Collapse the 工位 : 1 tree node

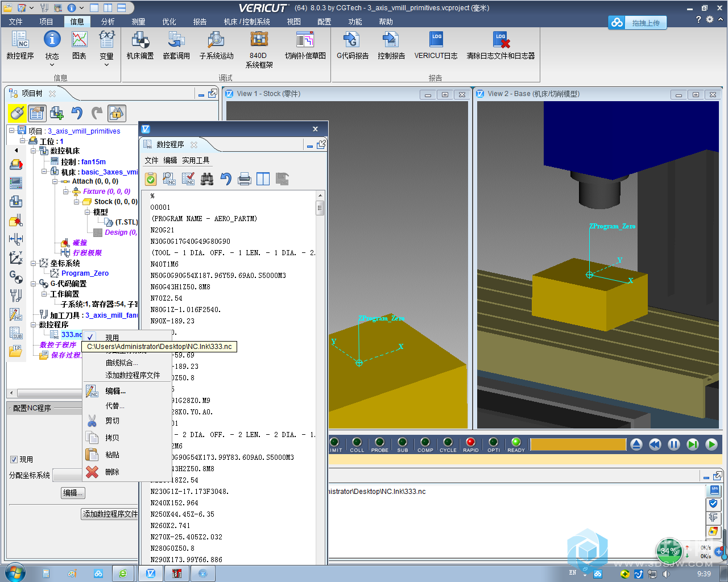coord(23,140)
